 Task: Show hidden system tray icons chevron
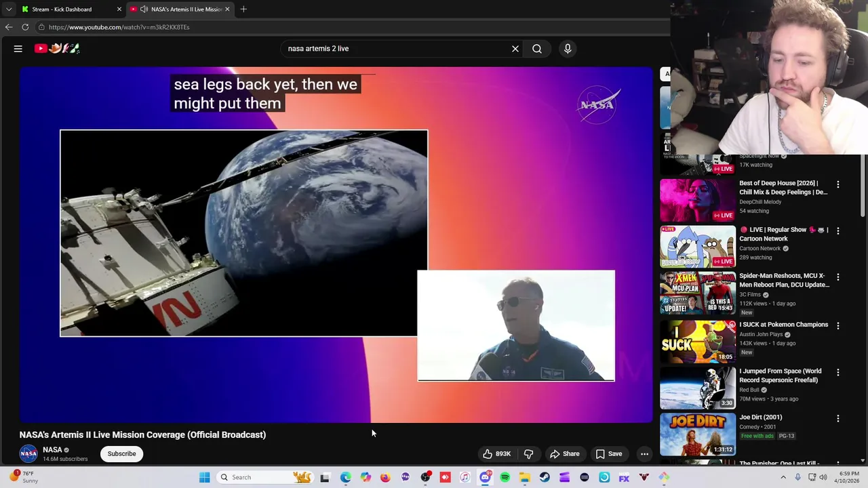point(783,477)
